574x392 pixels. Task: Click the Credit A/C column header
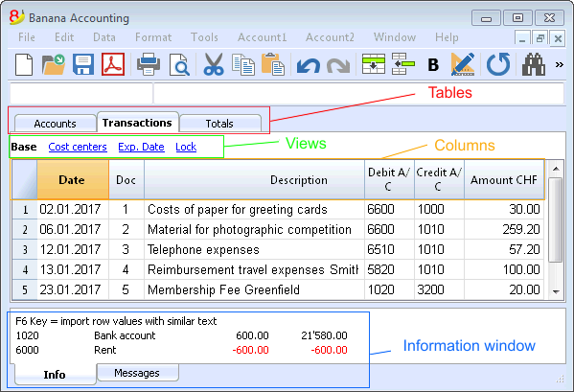pos(439,180)
